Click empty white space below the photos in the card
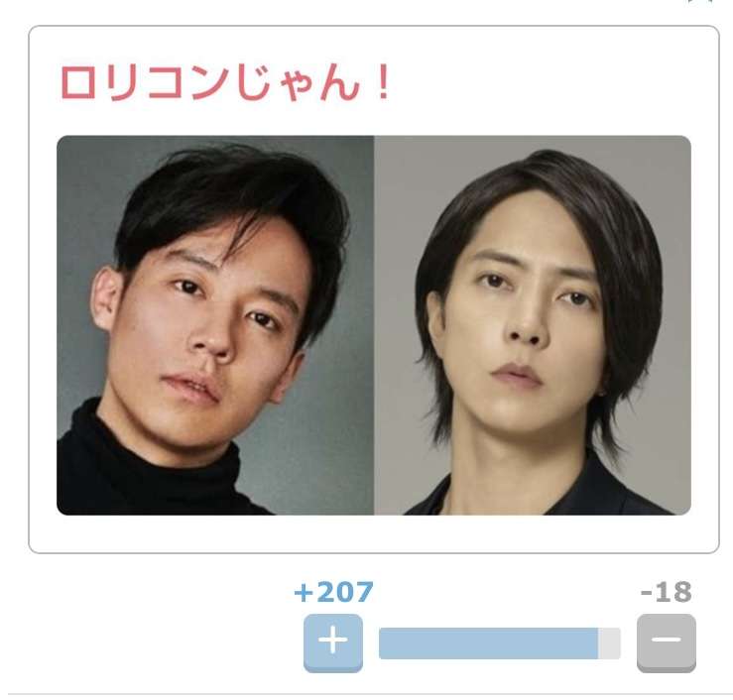This screenshot has width=733, height=700. click(374, 533)
